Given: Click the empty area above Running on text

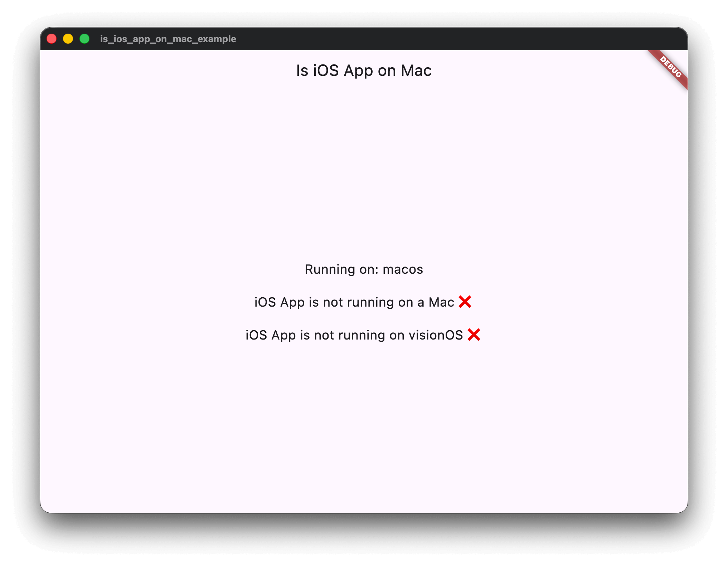Looking at the screenshot, I should [364, 179].
